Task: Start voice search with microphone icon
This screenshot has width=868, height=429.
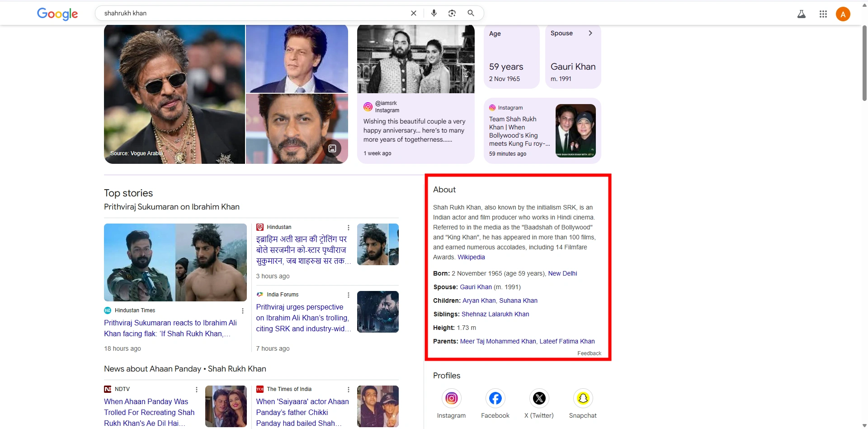Action: (x=434, y=13)
